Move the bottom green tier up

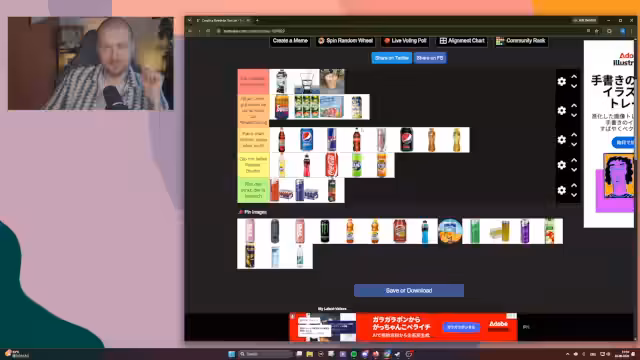[x=574, y=185]
